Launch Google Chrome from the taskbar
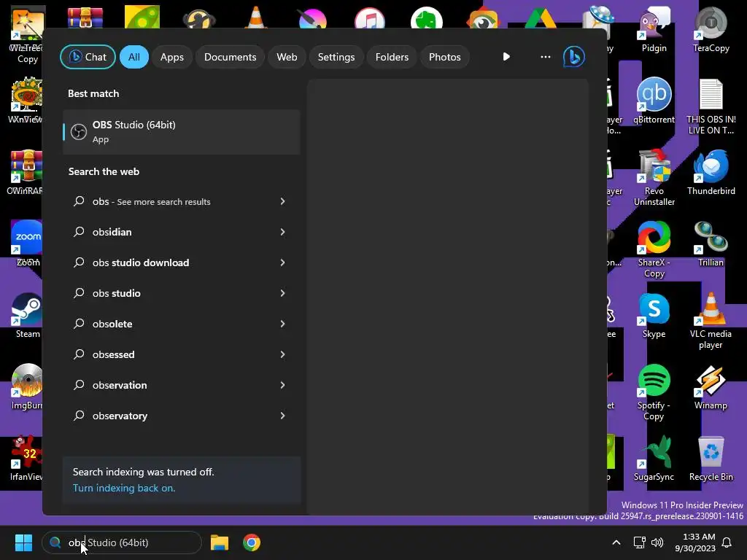Image resolution: width=747 pixels, height=560 pixels. (252, 542)
